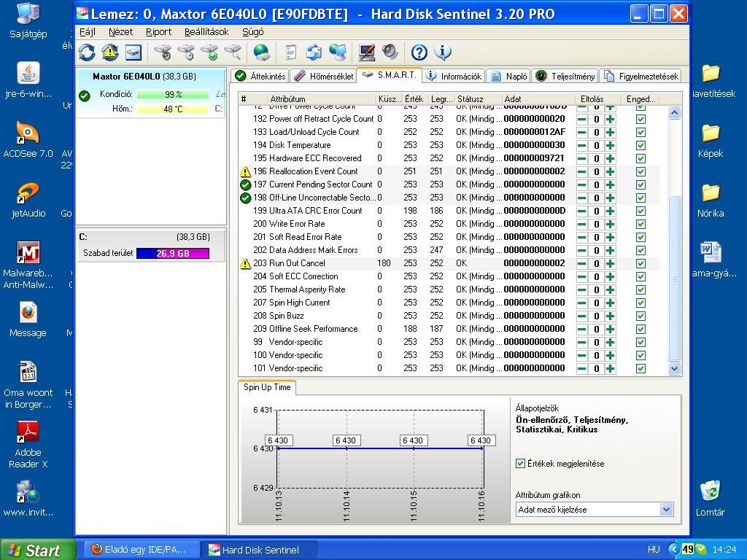Select the Képek folder on desktop

(x=711, y=140)
